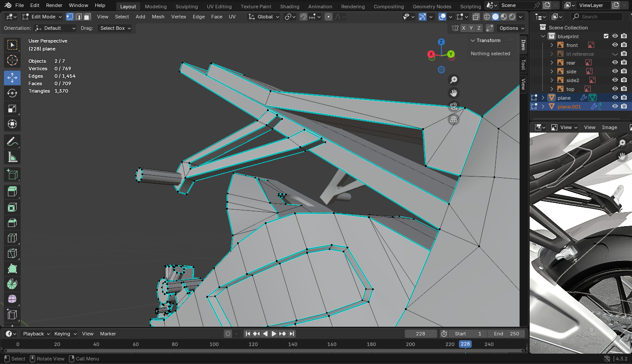The image size is (632, 364).
Task: Open the Orientation Default dropdown
Action: coord(55,28)
